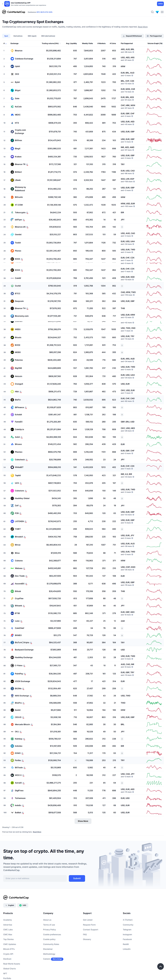The width and height of the screenshot is (166, 980).
Task: Click Coinbase Exchange 7d volume graph
Action: pos(154,59)
